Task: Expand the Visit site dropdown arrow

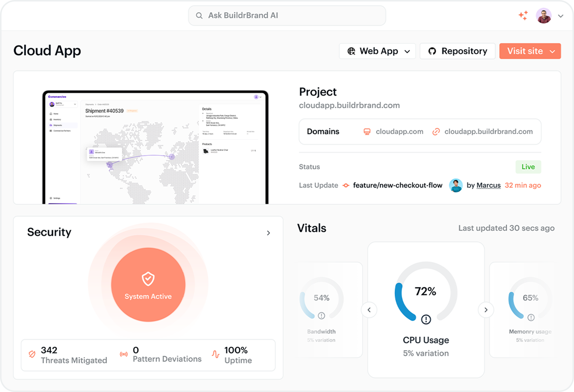Action: 553,51
